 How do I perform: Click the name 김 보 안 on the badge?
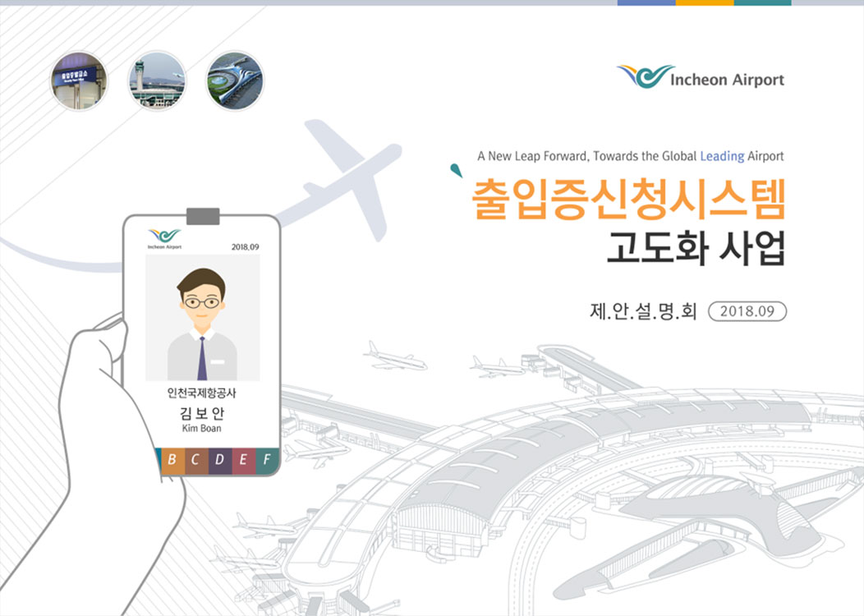pyautogui.click(x=202, y=412)
